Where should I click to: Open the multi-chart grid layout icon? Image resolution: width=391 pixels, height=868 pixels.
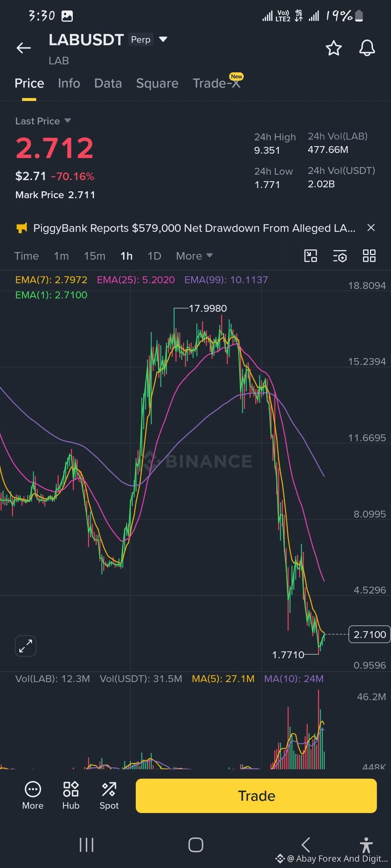pyautogui.click(x=369, y=256)
